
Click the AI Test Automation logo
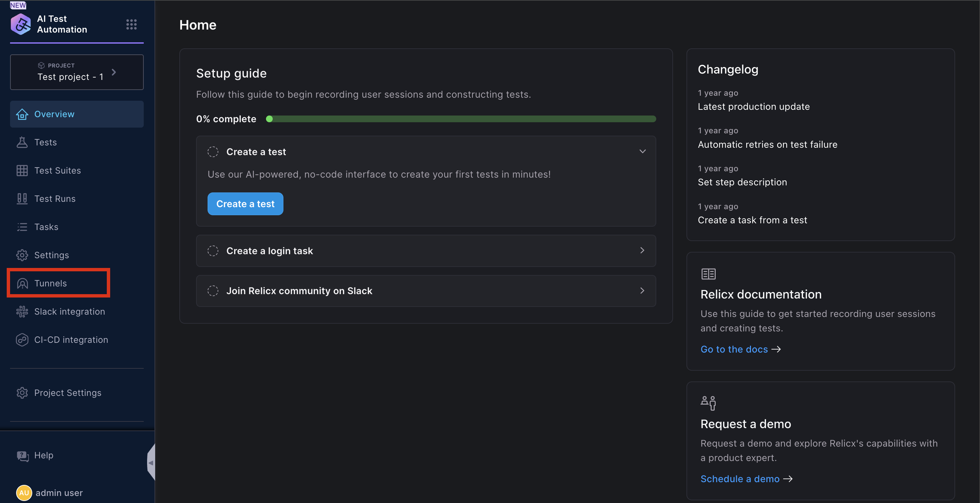pos(20,25)
